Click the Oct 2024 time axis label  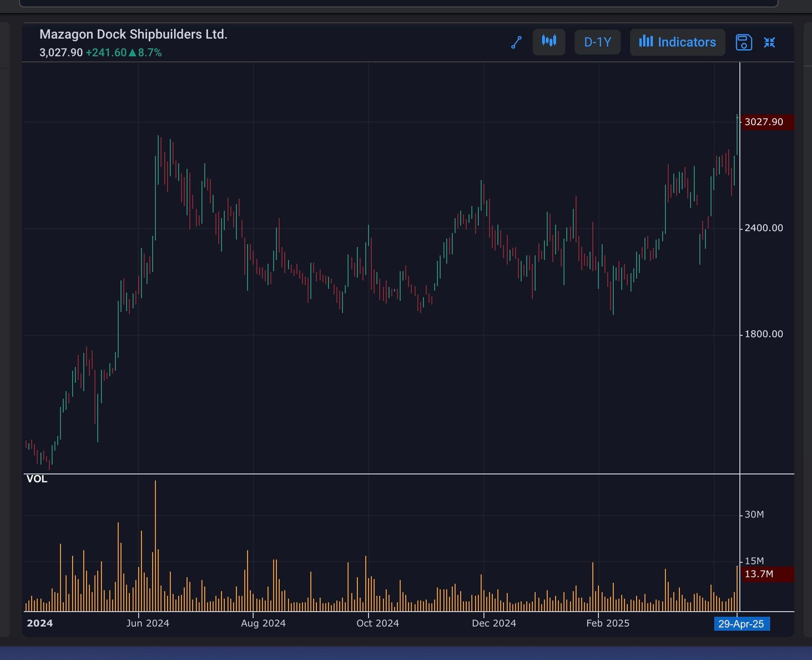point(377,623)
